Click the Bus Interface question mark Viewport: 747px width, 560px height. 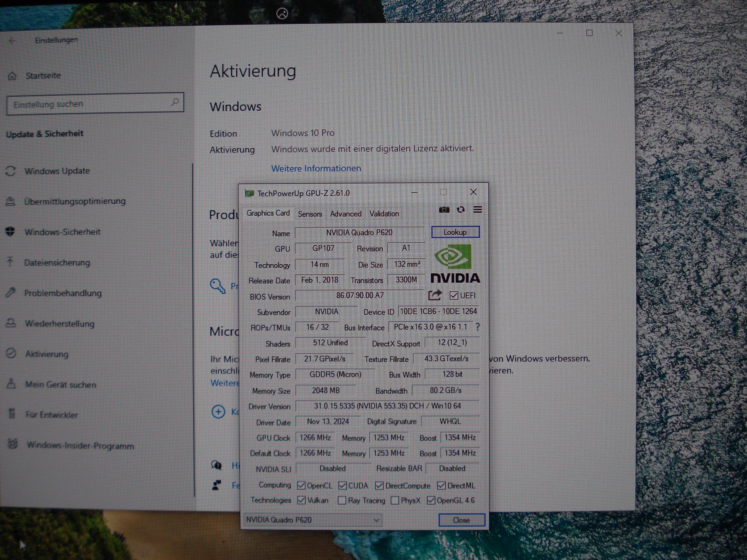[478, 327]
